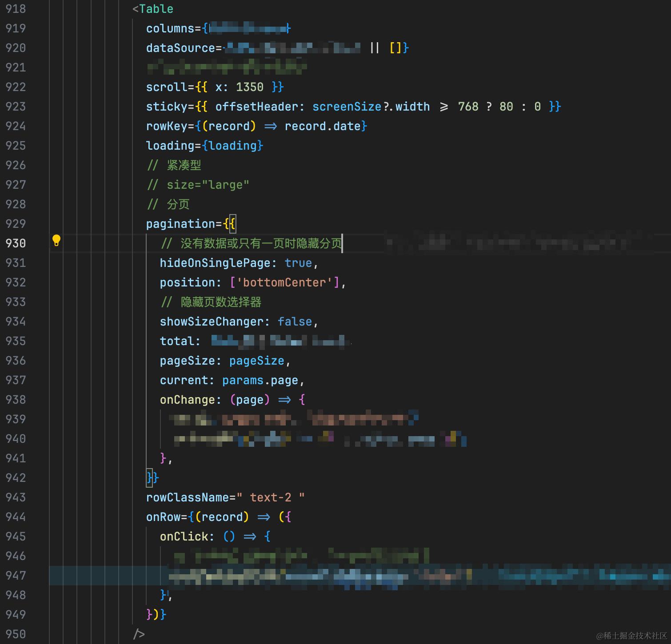Click the closing })} on line 949
The width and height of the screenshot is (671, 644).
click(156, 615)
